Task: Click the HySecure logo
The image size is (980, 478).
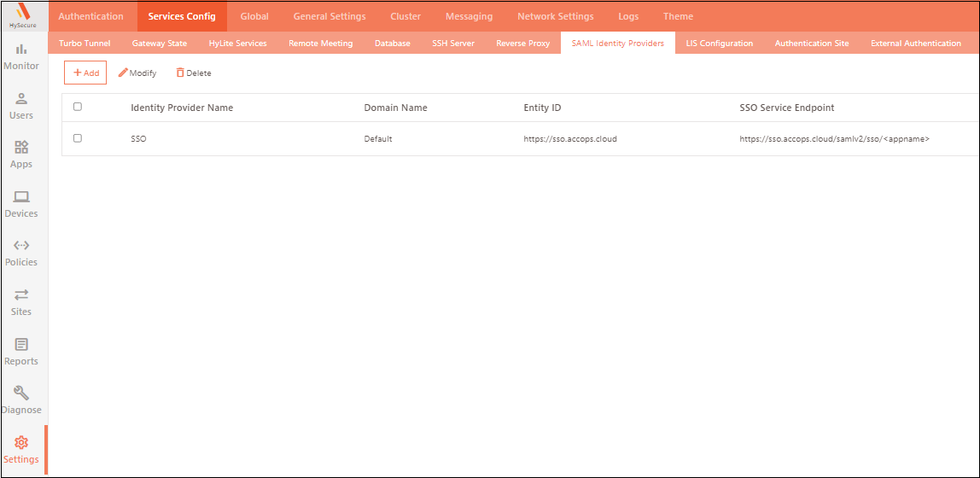Action: click(23, 16)
